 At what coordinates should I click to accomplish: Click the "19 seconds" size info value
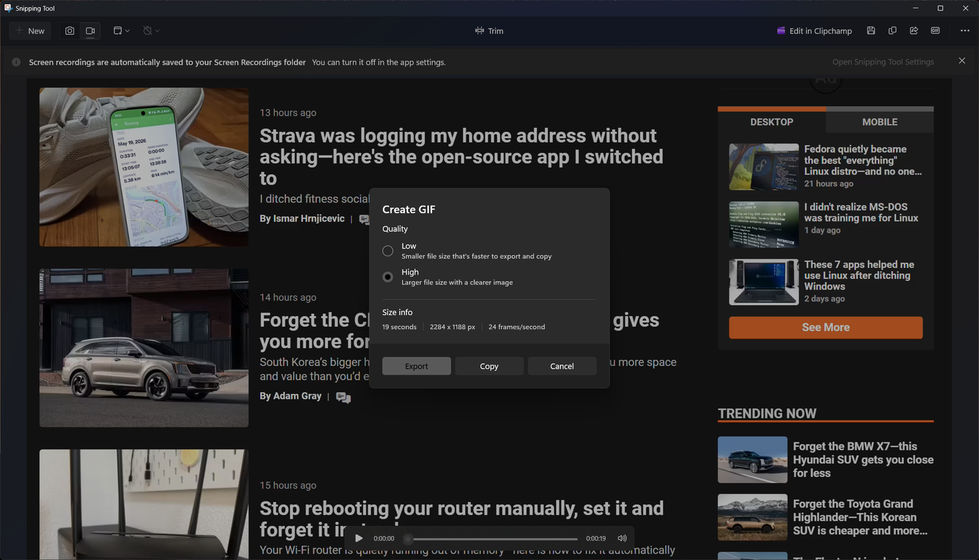(400, 327)
